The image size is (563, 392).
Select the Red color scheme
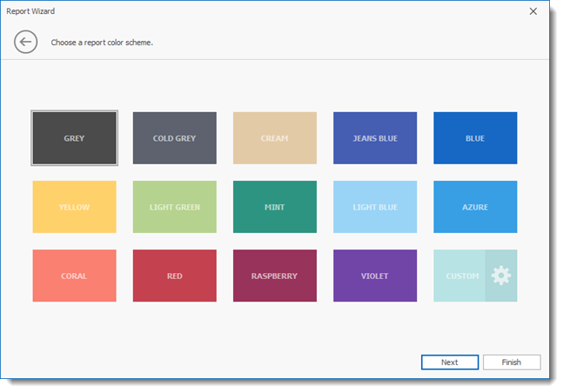(174, 276)
